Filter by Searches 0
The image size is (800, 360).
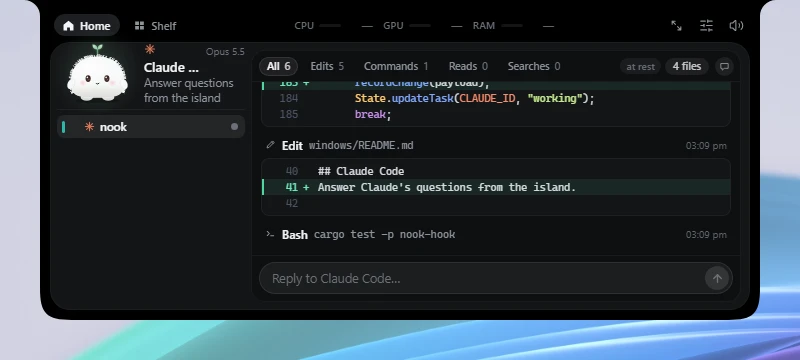click(534, 66)
